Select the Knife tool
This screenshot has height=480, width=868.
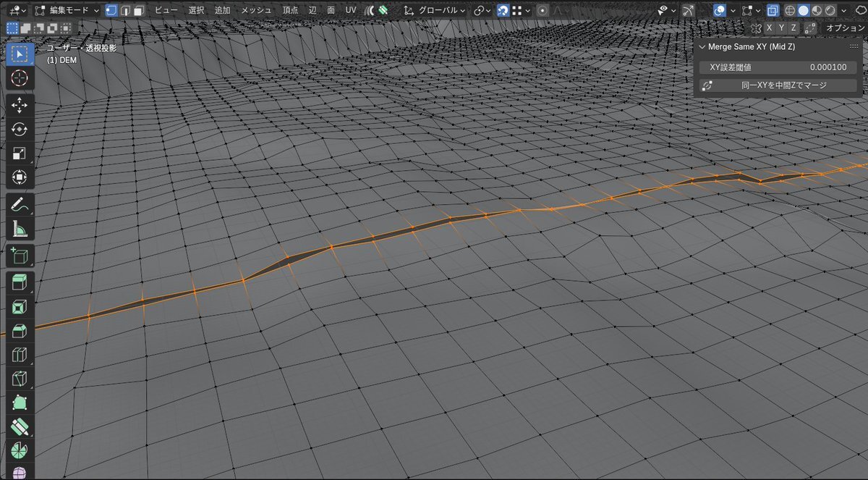pyautogui.click(x=20, y=379)
